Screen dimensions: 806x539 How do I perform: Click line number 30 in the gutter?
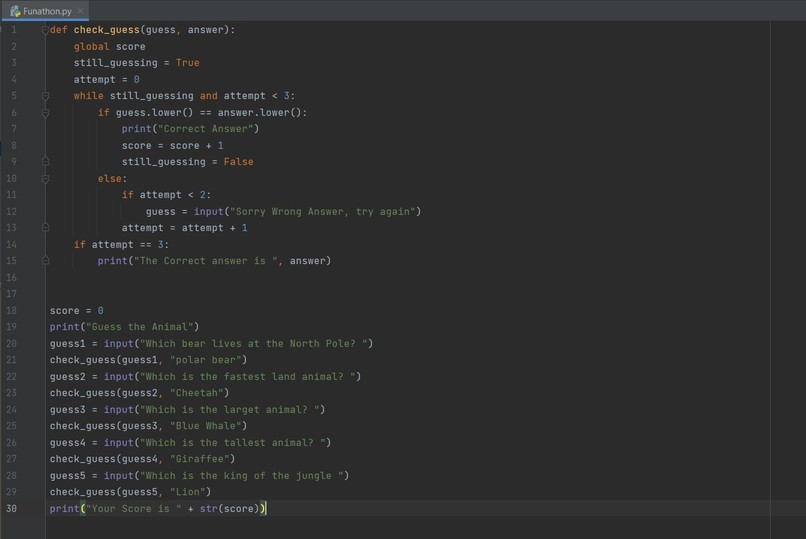click(x=11, y=508)
